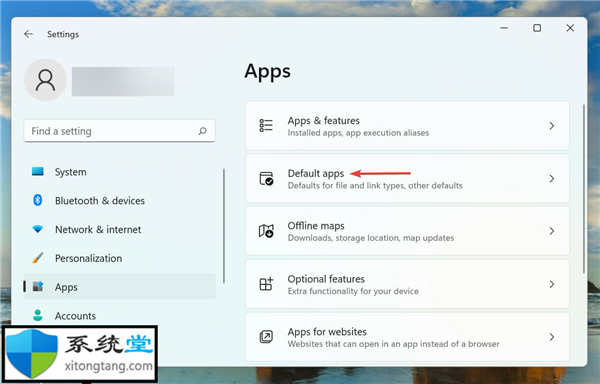Expand the Offline maps chevron
600x384 pixels.
click(x=551, y=231)
